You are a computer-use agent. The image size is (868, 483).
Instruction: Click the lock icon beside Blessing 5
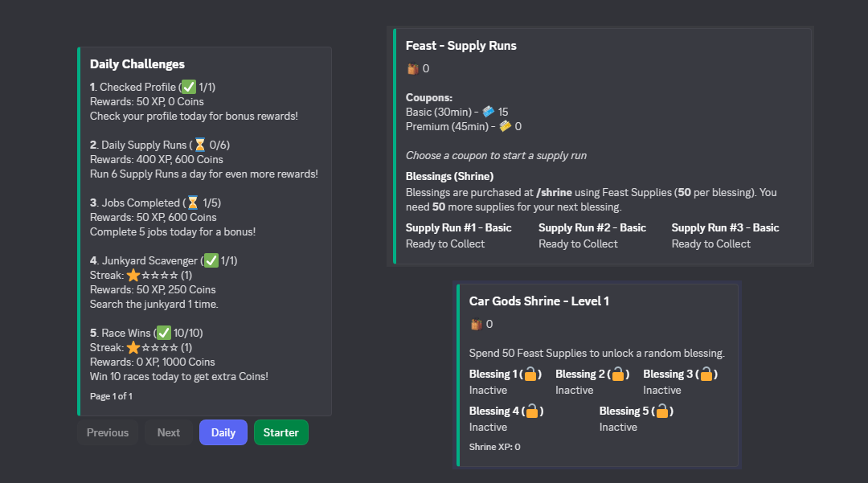(661, 411)
